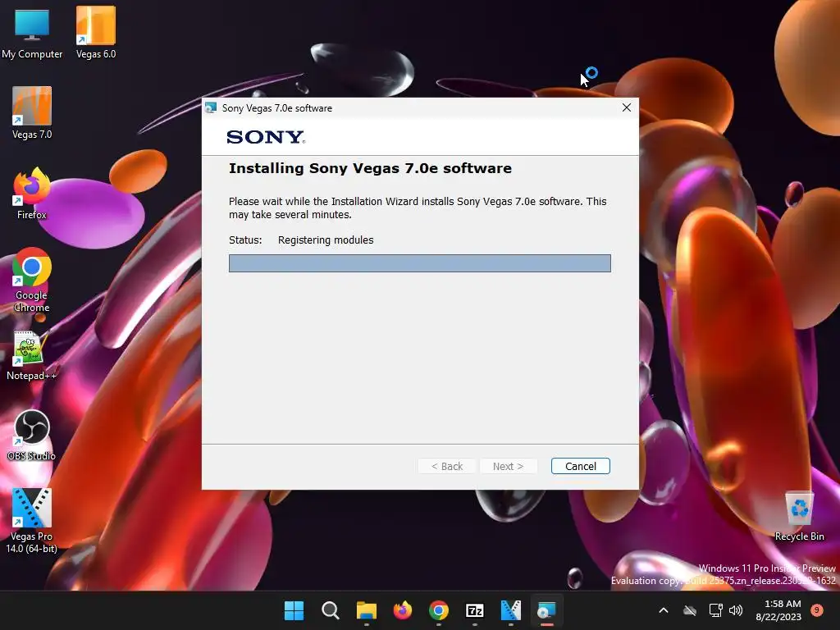Viewport: 840px width, 630px height.
Task: Switch to Firefox in the taskbar
Action: tap(402, 610)
